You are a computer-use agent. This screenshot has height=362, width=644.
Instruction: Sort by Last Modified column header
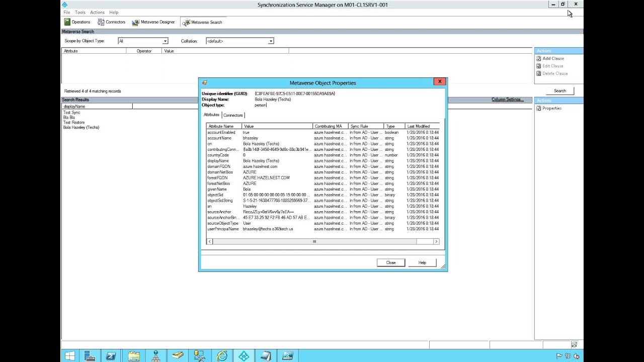click(422, 126)
